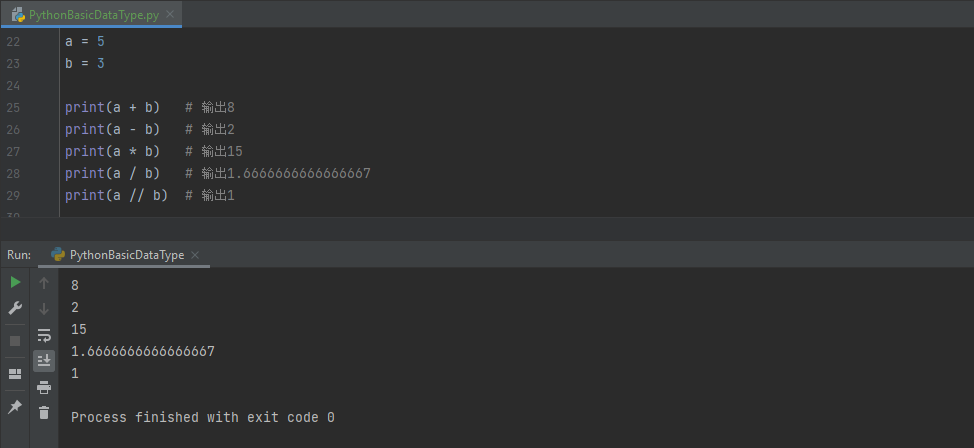Open run configuration wrench settings
974x448 pixels.
15,308
